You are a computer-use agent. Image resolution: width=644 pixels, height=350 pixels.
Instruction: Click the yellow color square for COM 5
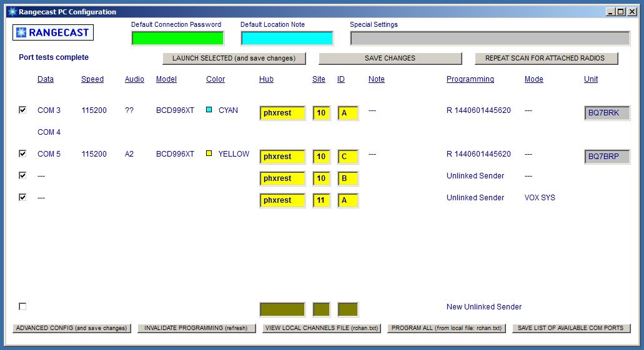click(209, 153)
